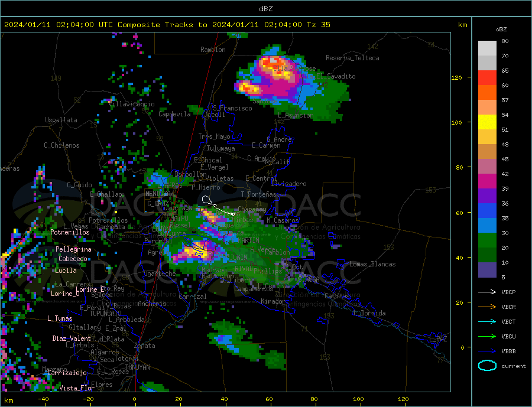Click the VBCR legend label
The image size is (532, 407).
(x=508, y=307)
